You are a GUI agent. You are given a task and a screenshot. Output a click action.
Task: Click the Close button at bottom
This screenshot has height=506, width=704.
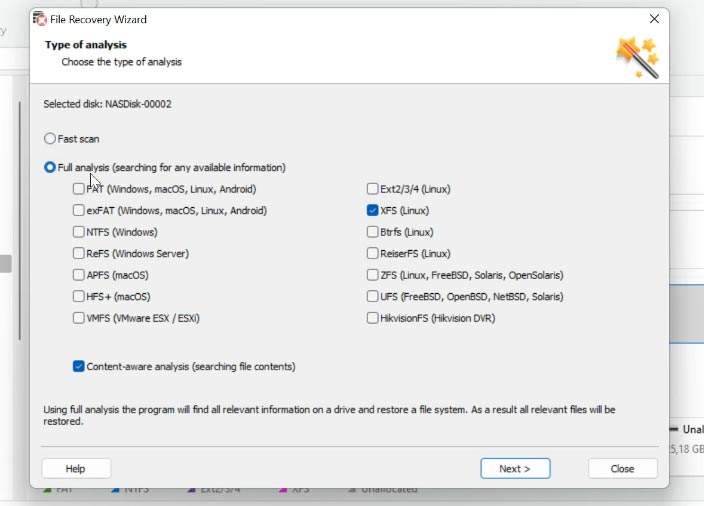click(622, 469)
